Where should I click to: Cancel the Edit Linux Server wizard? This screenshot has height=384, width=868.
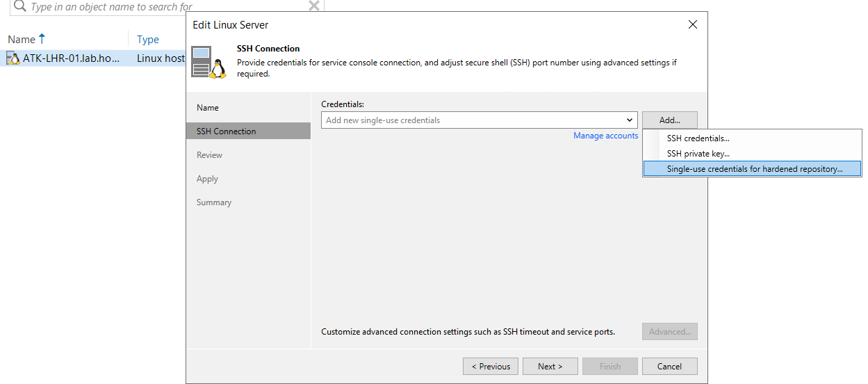click(669, 367)
